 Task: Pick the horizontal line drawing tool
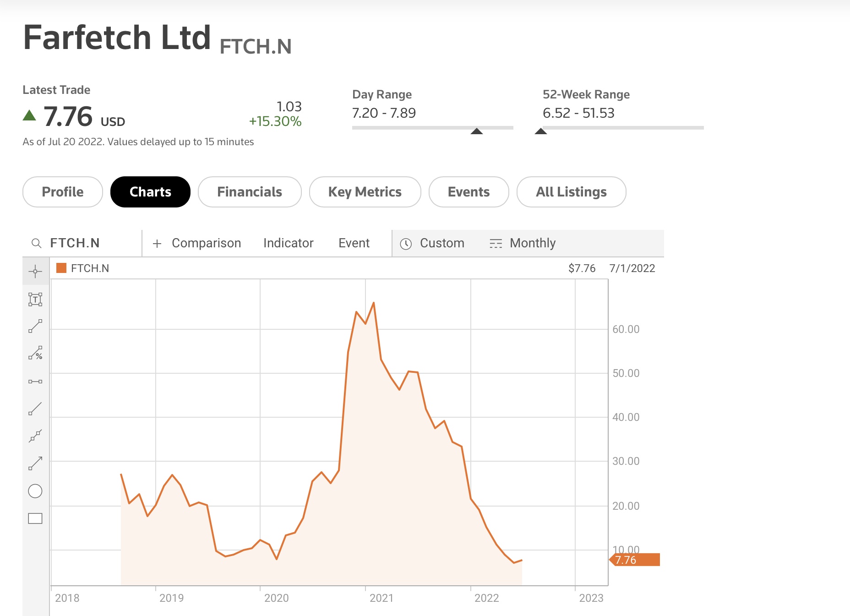pyautogui.click(x=35, y=382)
